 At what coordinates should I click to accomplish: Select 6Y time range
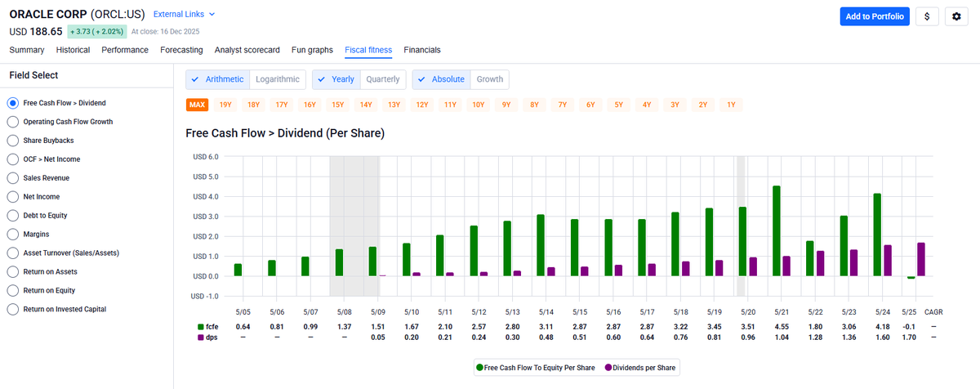[x=590, y=105]
